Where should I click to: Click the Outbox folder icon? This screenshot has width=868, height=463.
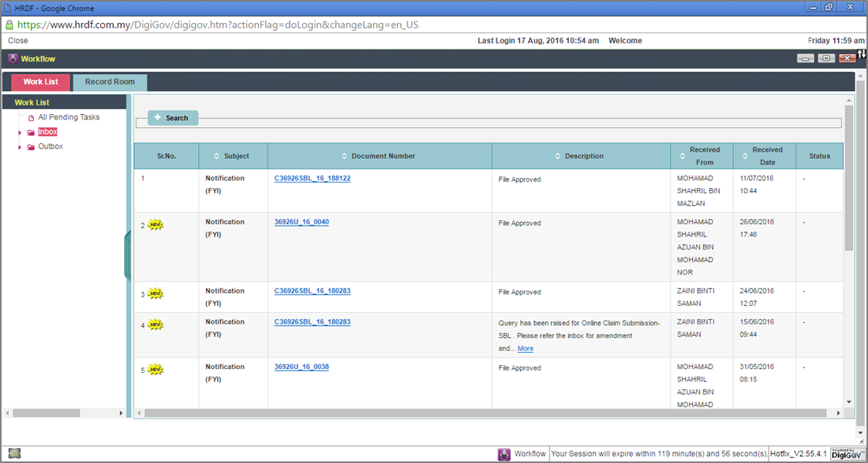(31, 147)
